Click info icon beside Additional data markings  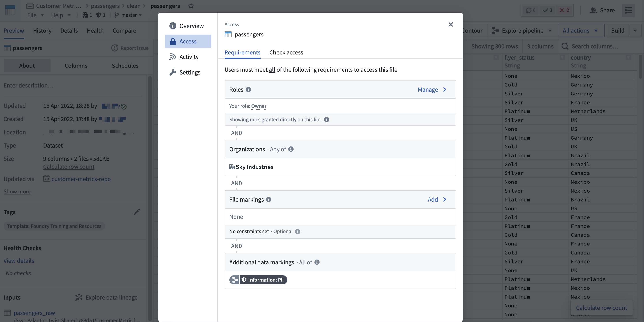(317, 262)
